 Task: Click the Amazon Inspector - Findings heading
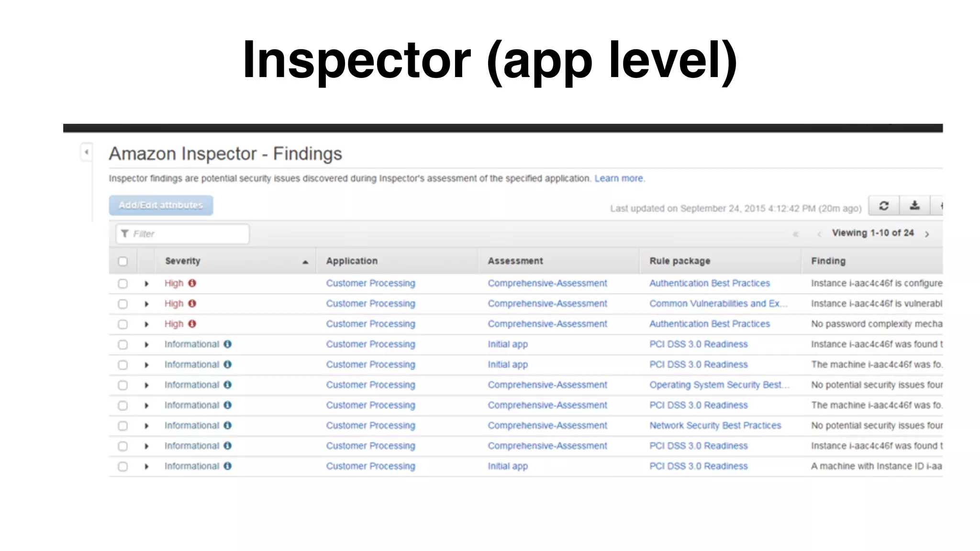225,154
